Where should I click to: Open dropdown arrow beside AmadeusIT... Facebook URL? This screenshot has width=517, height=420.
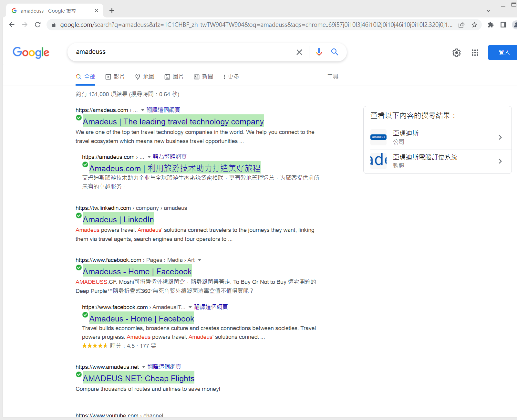190,307
